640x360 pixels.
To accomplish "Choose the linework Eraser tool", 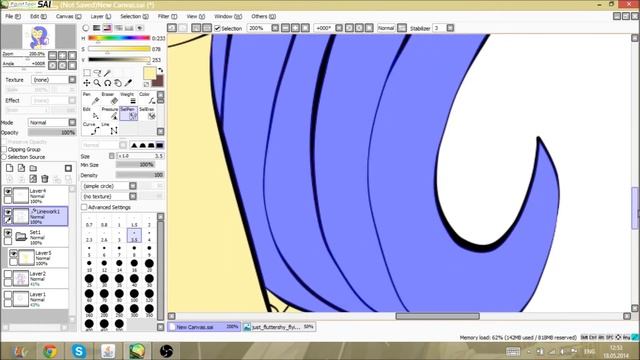I will point(110,98).
